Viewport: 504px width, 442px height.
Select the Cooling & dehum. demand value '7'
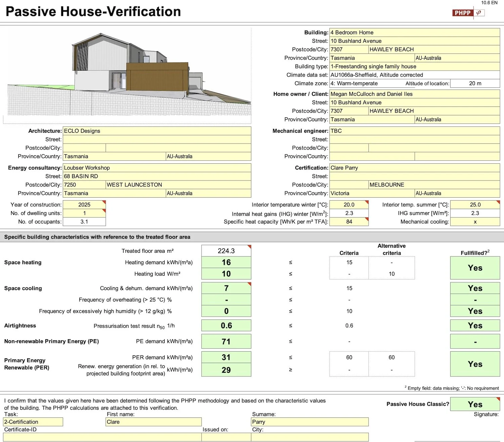click(x=226, y=288)
